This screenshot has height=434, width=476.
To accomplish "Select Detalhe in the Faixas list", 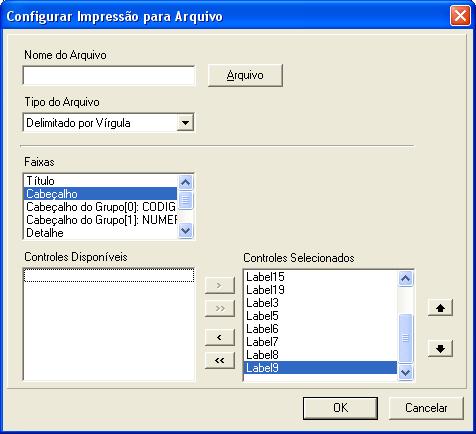I will pyautogui.click(x=101, y=233).
